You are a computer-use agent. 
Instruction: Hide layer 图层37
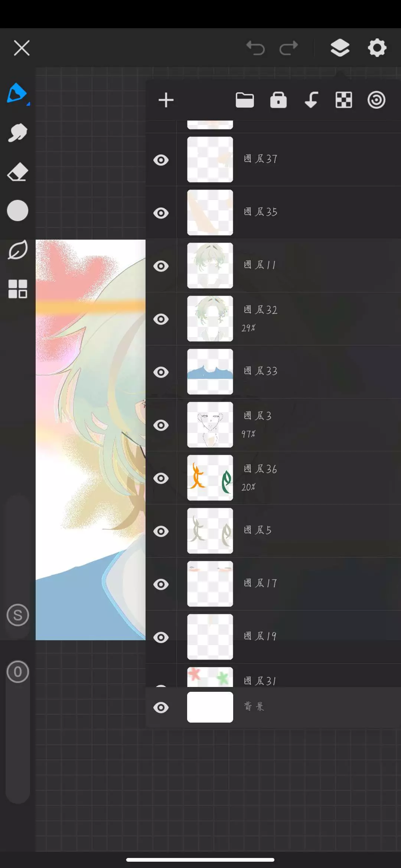[x=161, y=160]
